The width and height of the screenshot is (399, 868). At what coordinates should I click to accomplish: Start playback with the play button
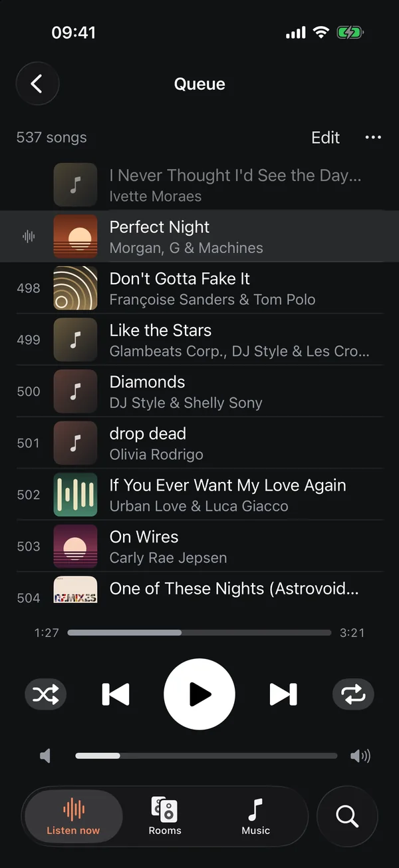click(199, 694)
